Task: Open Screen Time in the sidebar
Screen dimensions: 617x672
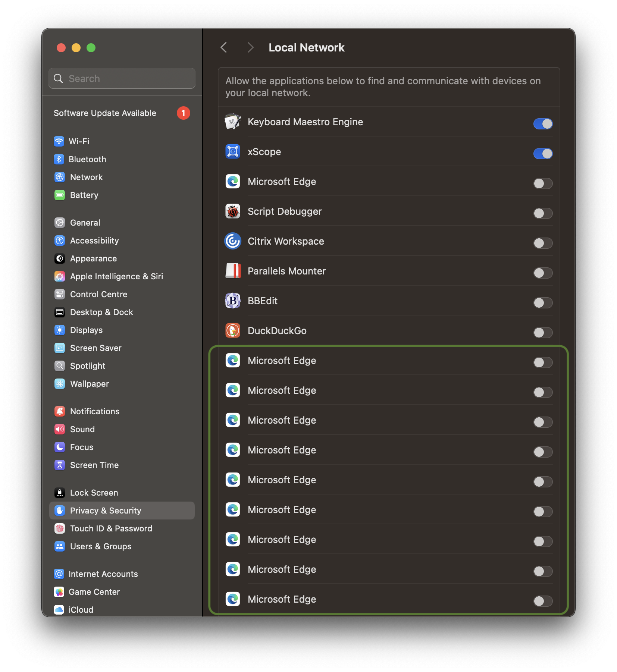Action: coord(122,465)
